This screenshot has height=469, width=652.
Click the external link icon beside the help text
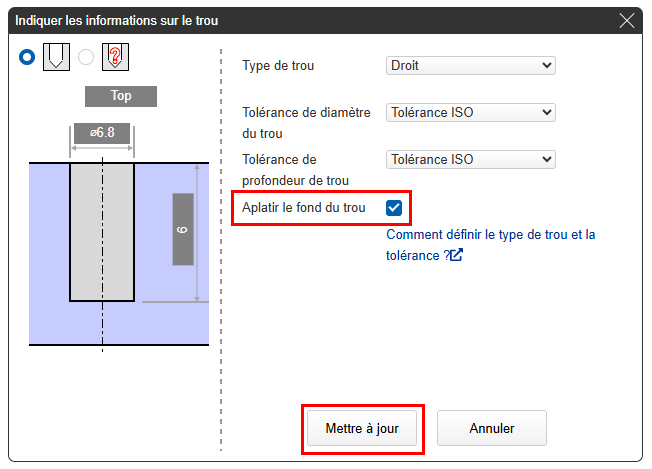tap(456, 255)
